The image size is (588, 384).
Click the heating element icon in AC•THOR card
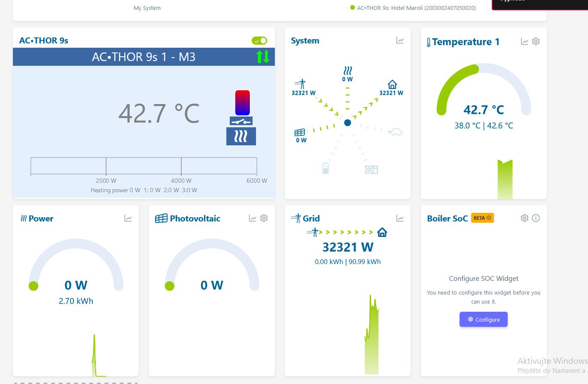point(241,136)
